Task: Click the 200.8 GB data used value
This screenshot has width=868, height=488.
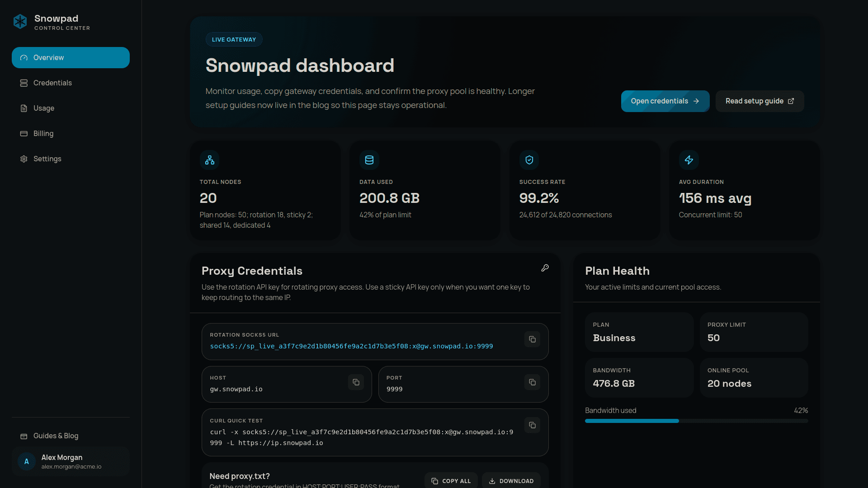Action: click(x=389, y=198)
